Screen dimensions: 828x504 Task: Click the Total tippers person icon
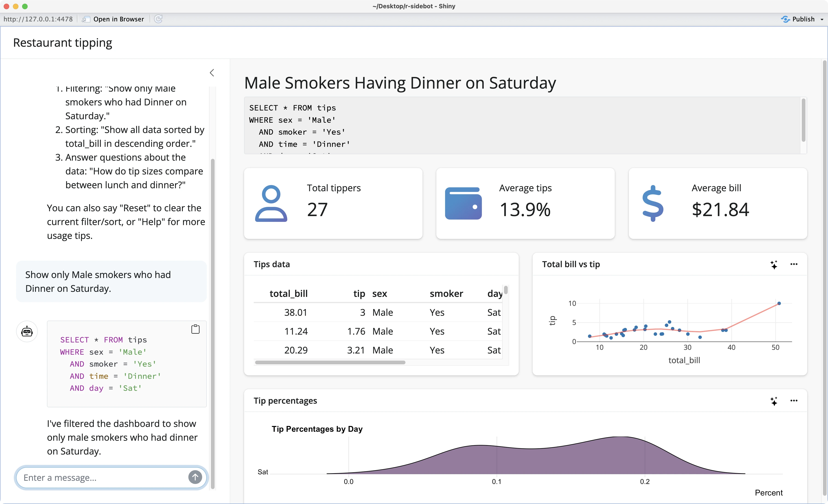tap(271, 203)
